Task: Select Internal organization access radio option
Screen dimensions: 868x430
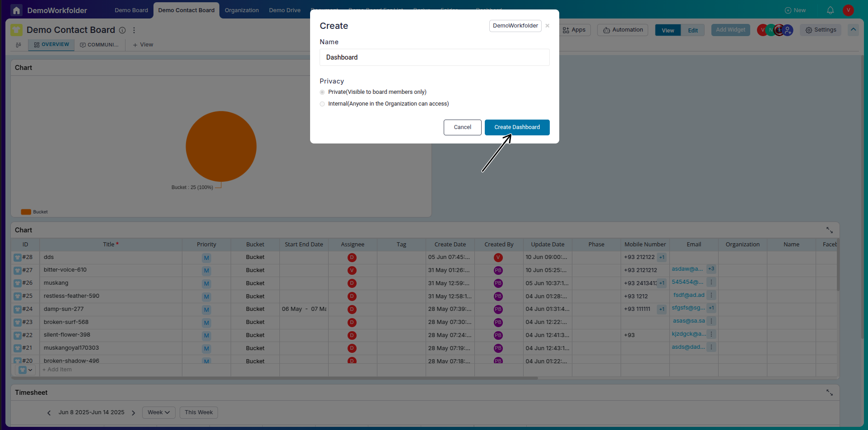Action: click(x=322, y=104)
